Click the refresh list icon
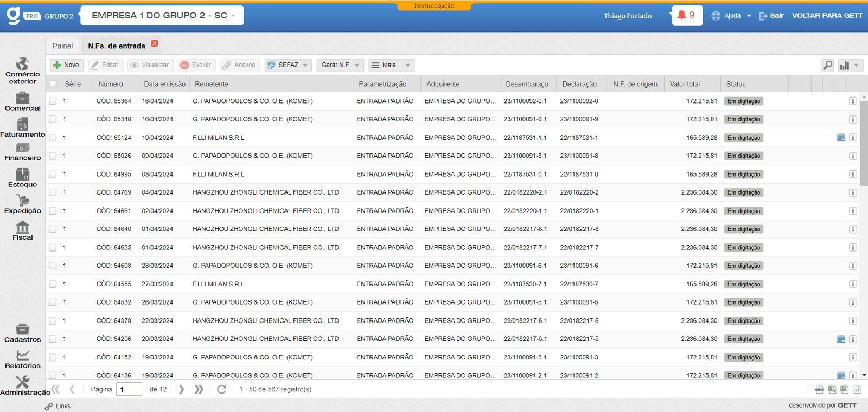 221,389
